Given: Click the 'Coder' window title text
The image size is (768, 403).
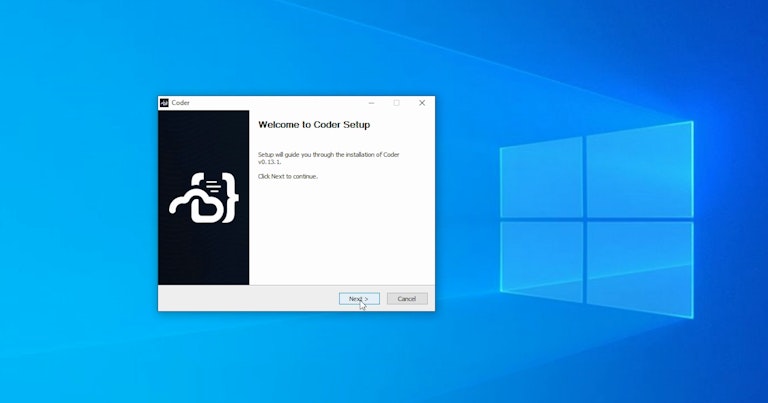Looking at the screenshot, I should tap(181, 103).
